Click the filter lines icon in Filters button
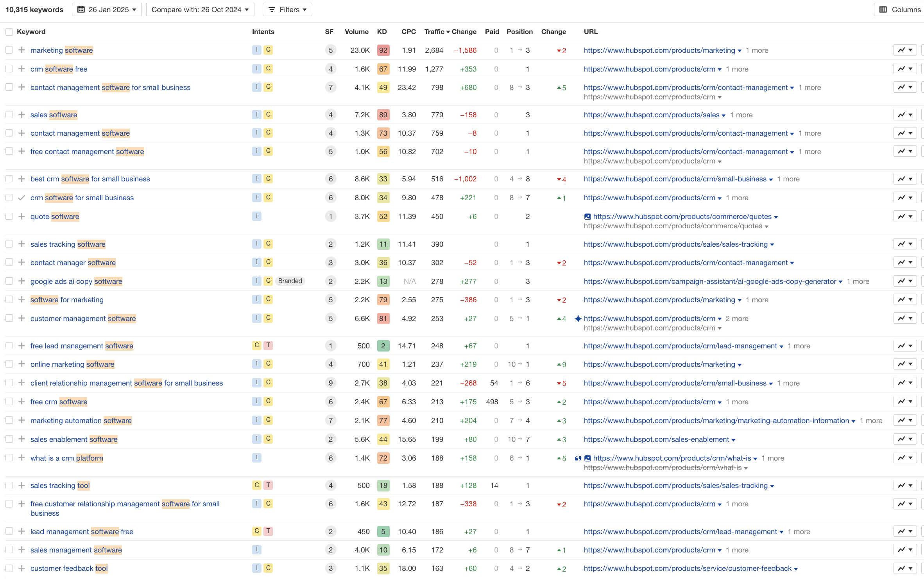The image size is (924, 581). 272,9
